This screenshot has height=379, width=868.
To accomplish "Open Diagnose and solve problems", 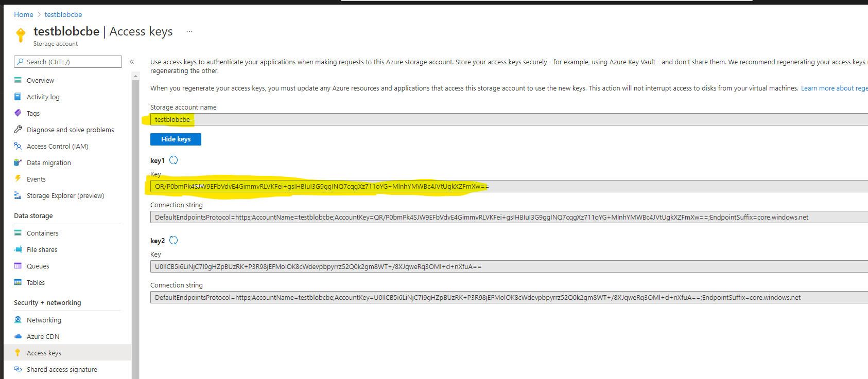I will click(x=70, y=130).
